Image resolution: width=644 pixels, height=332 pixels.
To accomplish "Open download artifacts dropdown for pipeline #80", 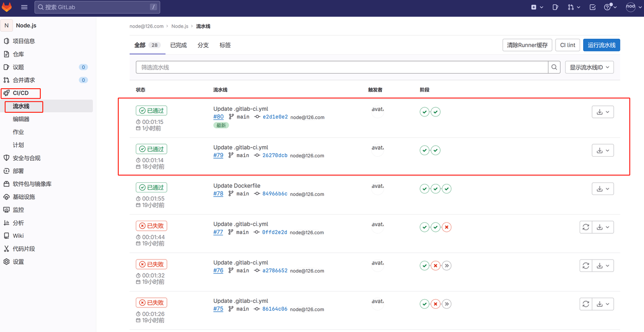I will [602, 112].
